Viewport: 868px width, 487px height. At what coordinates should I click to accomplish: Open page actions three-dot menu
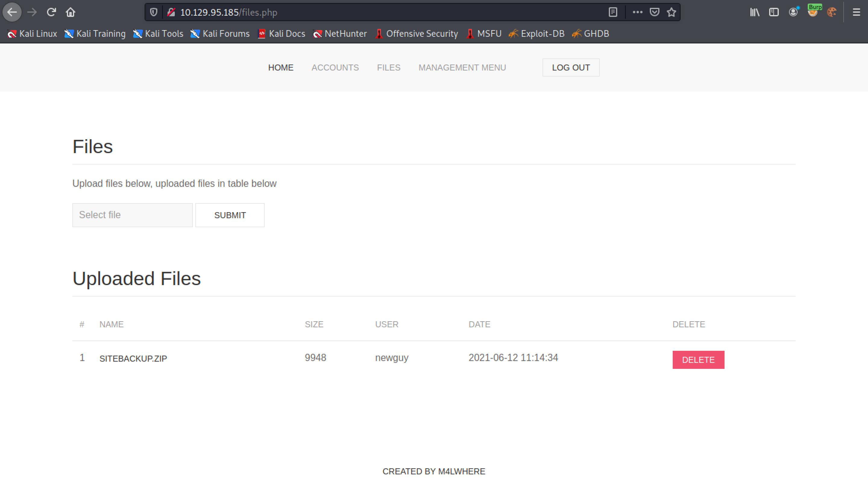637,12
